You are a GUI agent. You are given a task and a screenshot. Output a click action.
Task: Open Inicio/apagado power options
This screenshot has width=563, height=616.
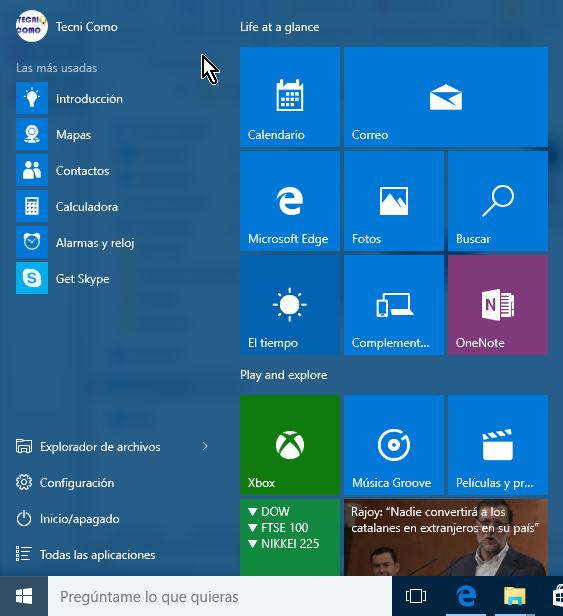(x=68, y=519)
